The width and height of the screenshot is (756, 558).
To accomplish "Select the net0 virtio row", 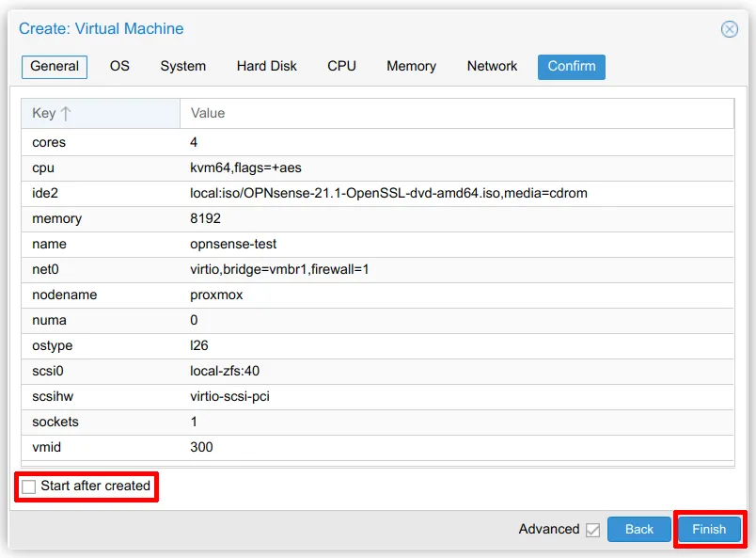I will (376, 270).
